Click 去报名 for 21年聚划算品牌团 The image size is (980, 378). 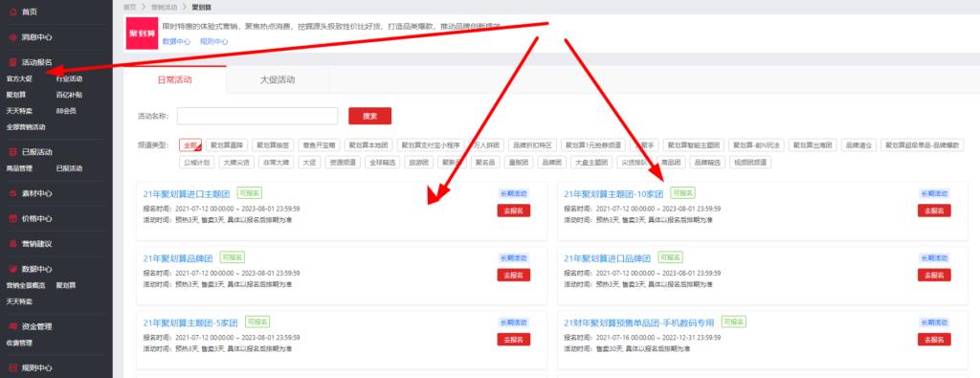coord(514,275)
